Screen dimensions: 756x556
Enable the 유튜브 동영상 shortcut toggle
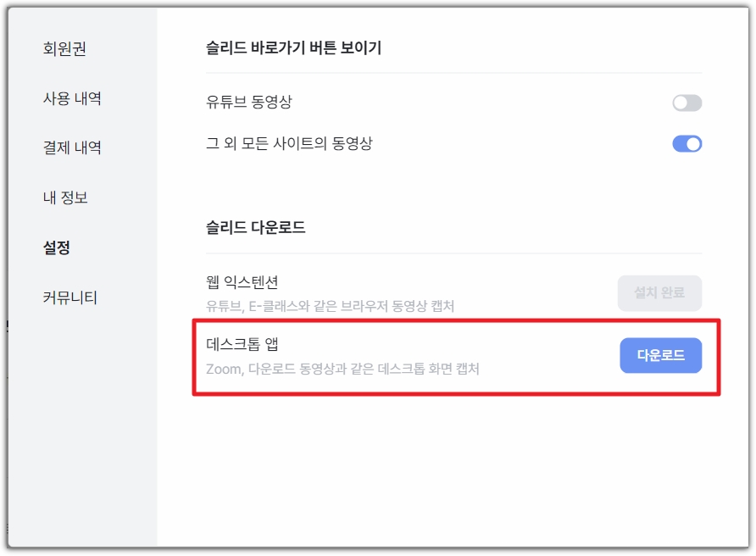(x=687, y=102)
